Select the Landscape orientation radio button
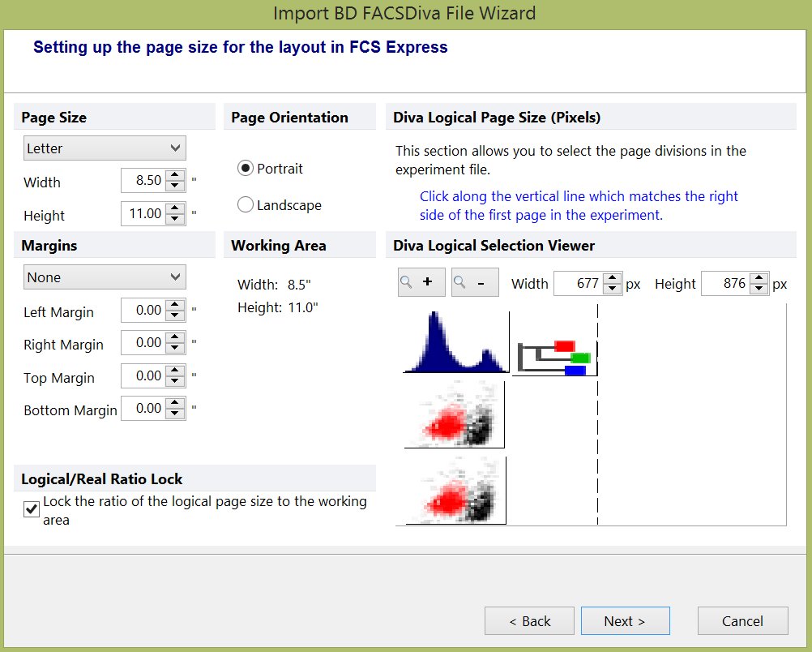Screen dimensions: 812x652 point(246,205)
